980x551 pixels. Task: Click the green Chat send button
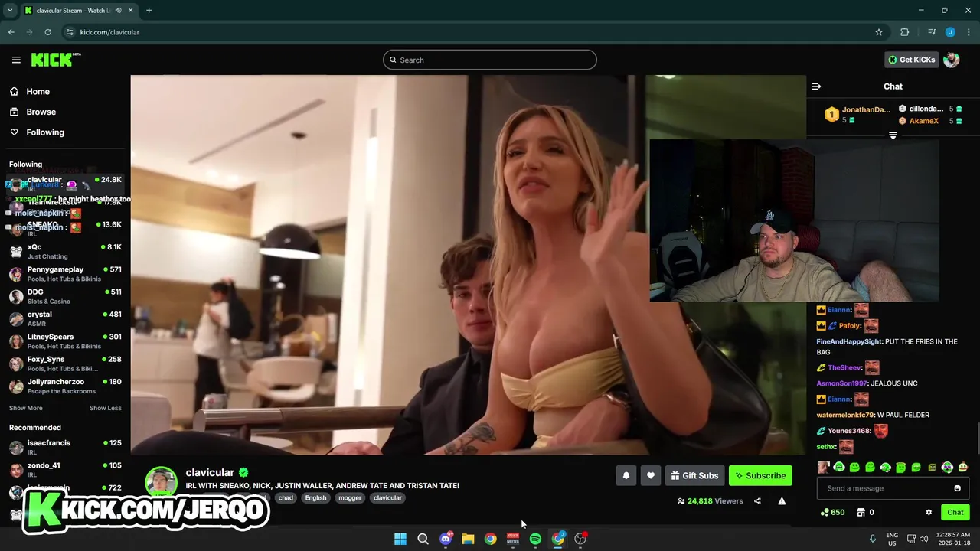[x=955, y=512]
